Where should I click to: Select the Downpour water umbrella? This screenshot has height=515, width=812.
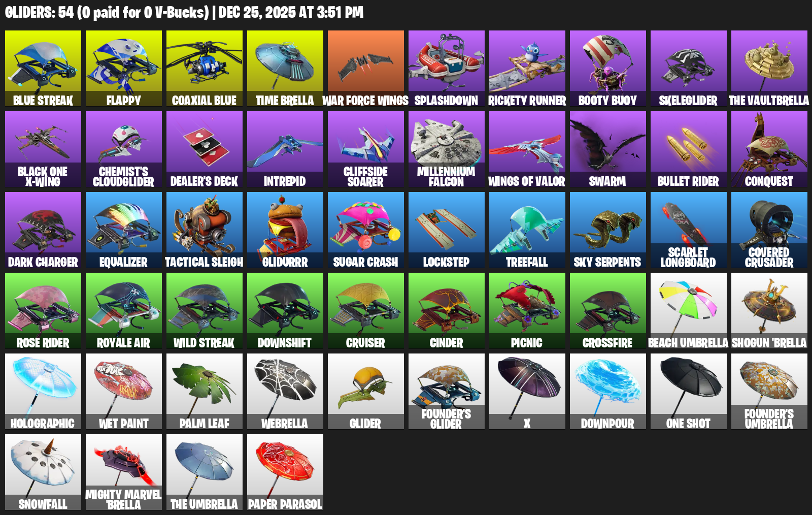(608, 392)
